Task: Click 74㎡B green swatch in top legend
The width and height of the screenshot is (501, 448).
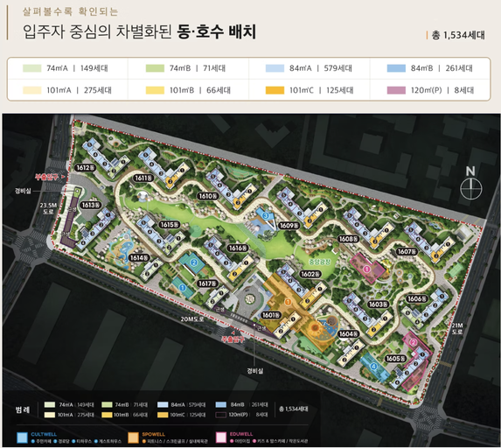Action: click(x=155, y=68)
